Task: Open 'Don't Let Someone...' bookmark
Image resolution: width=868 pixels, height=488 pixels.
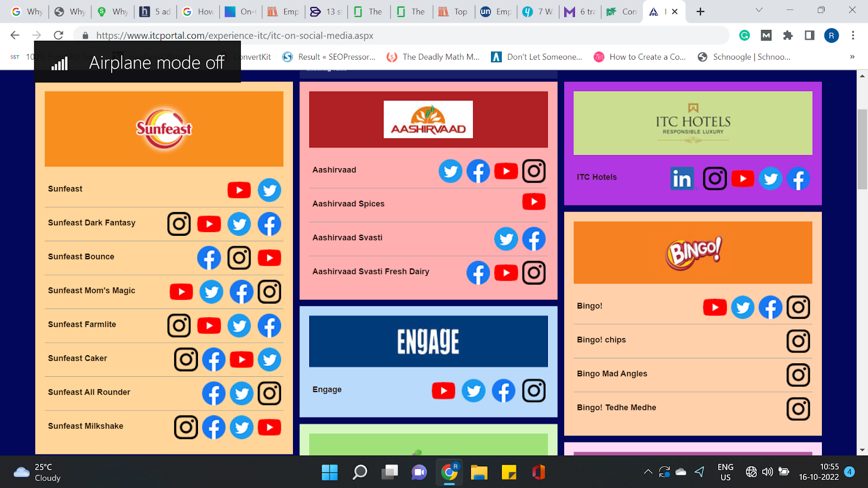Action: coord(537,57)
